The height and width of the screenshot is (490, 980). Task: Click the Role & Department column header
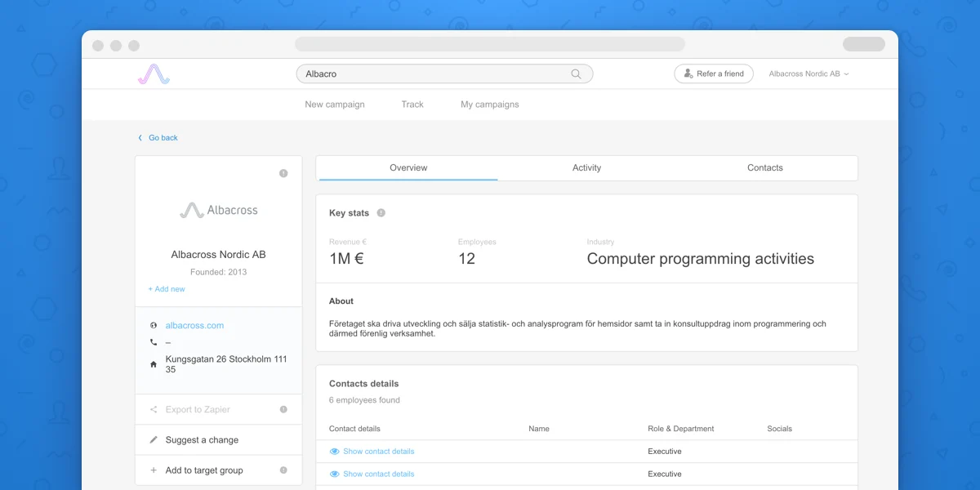pyautogui.click(x=681, y=429)
